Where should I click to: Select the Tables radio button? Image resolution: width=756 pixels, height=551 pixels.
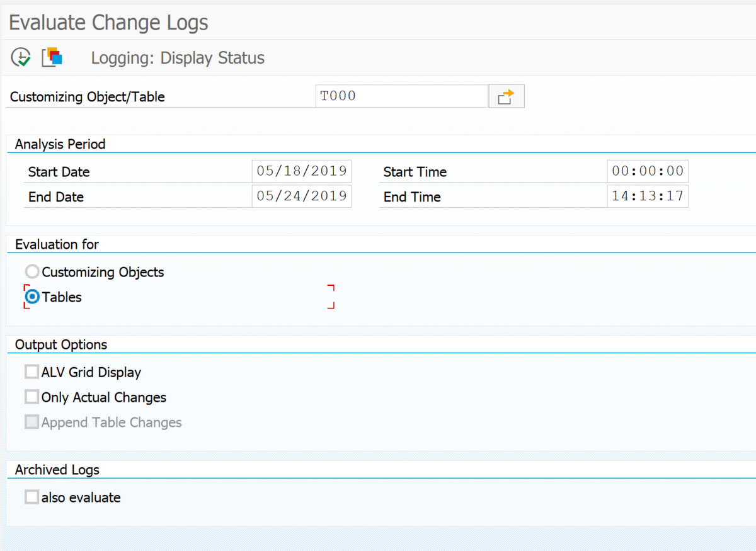pyautogui.click(x=32, y=297)
